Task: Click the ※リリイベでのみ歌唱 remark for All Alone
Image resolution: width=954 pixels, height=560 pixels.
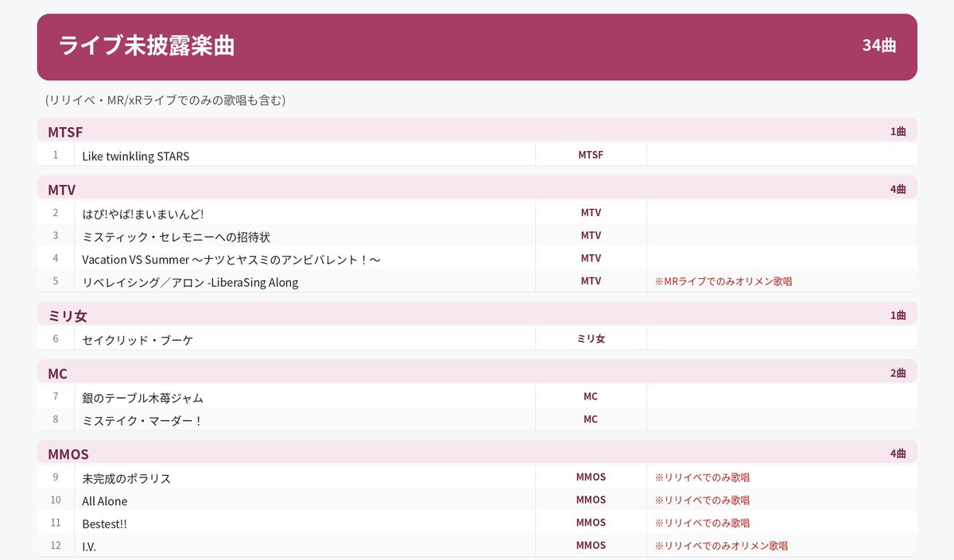Action: pyautogui.click(x=702, y=500)
